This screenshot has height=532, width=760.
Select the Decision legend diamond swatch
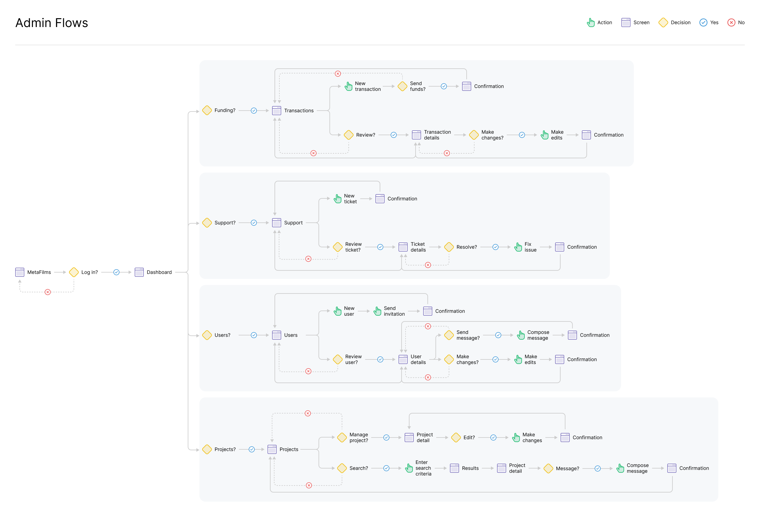[663, 22]
